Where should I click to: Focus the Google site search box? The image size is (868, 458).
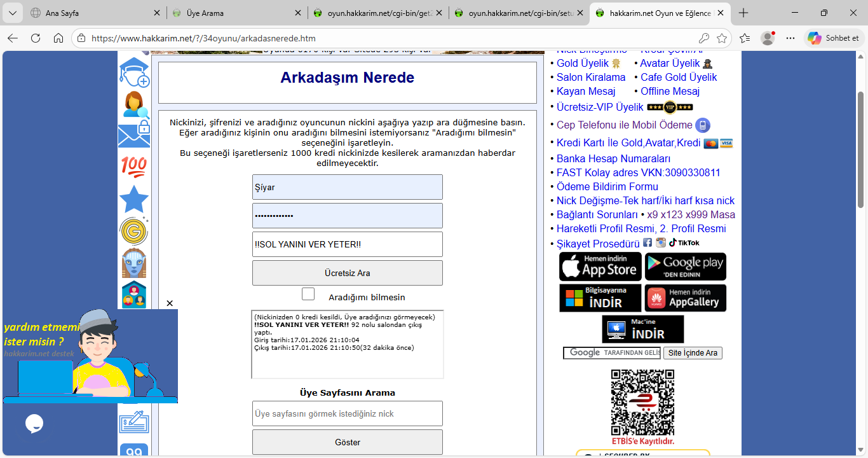612,353
